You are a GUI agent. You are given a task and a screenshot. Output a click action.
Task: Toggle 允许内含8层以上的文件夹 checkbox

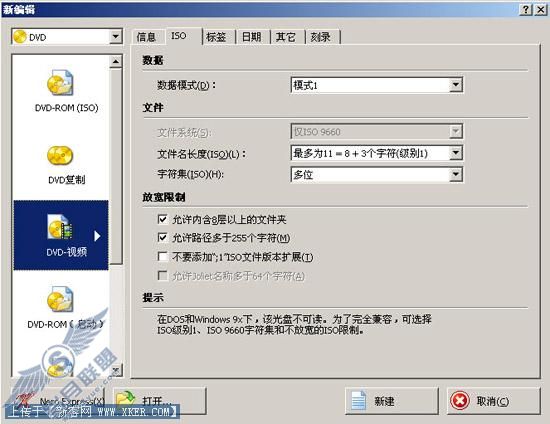coord(162,220)
